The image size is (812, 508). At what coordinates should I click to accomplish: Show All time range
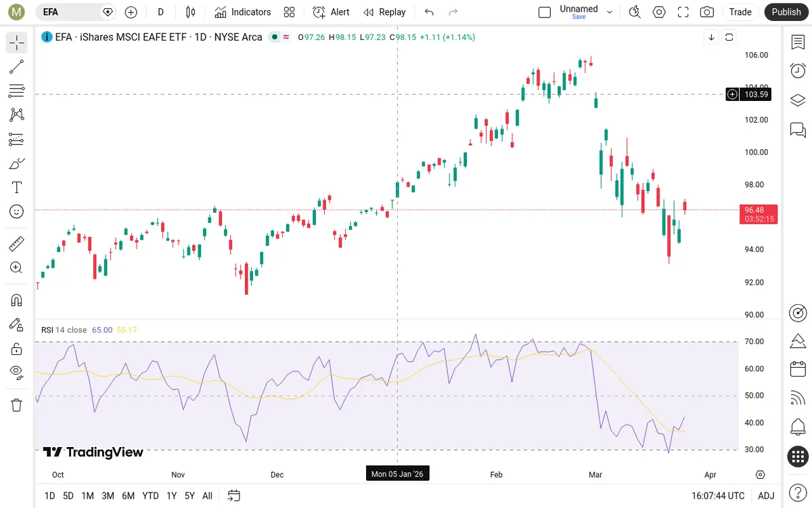(207, 496)
